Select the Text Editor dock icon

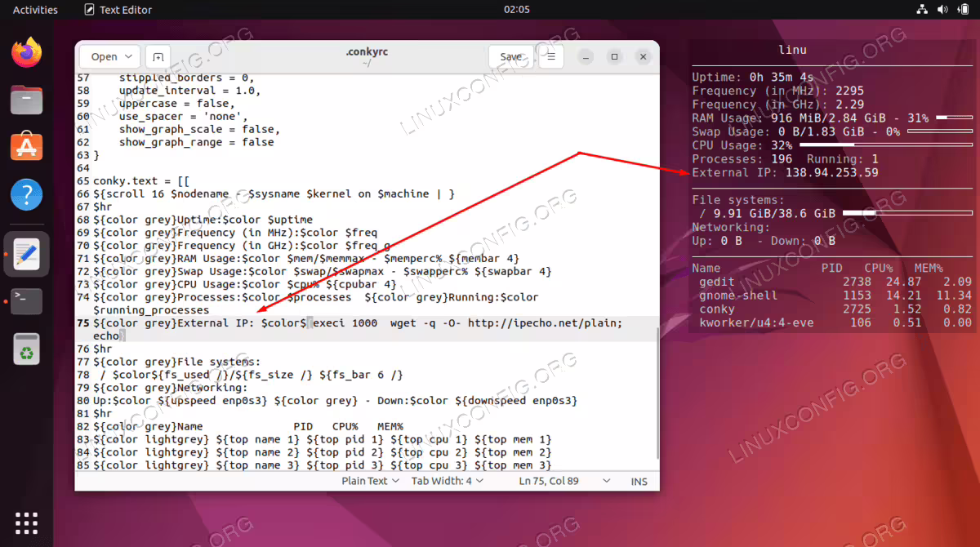[x=26, y=254]
